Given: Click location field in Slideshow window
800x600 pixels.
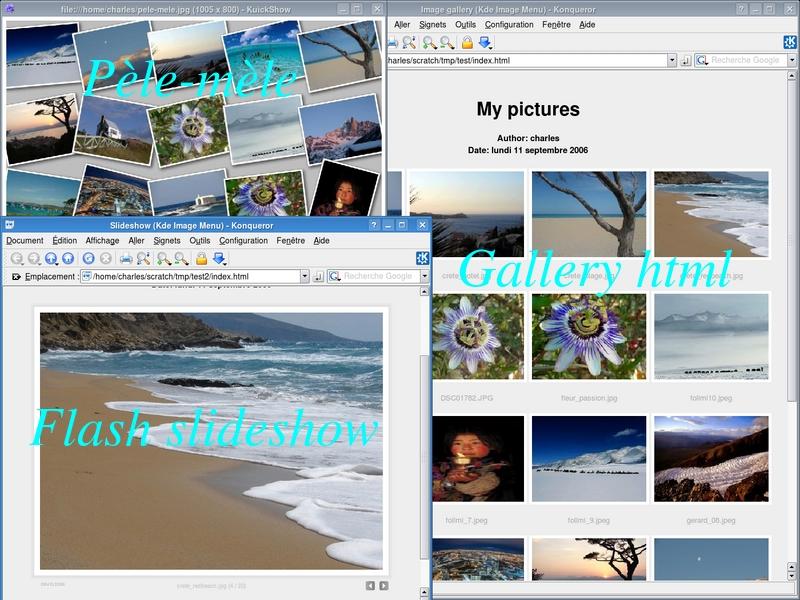Looking at the screenshot, I should 191,277.
